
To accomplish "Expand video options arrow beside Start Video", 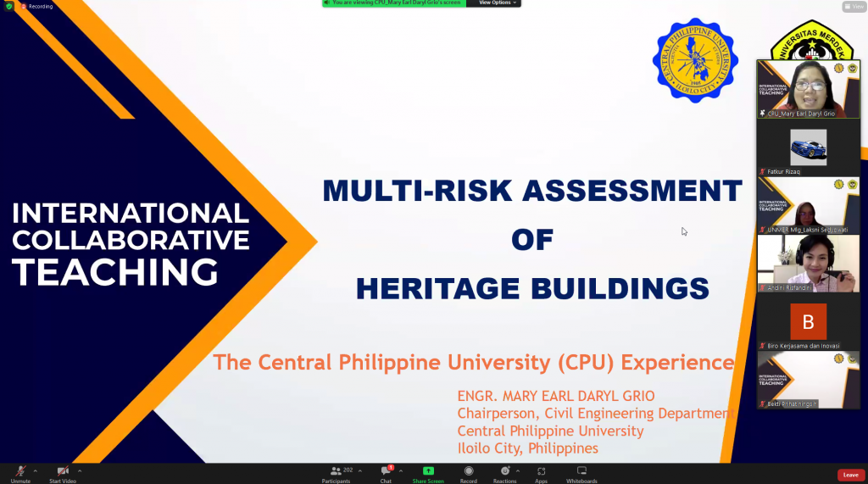I will pos(80,471).
